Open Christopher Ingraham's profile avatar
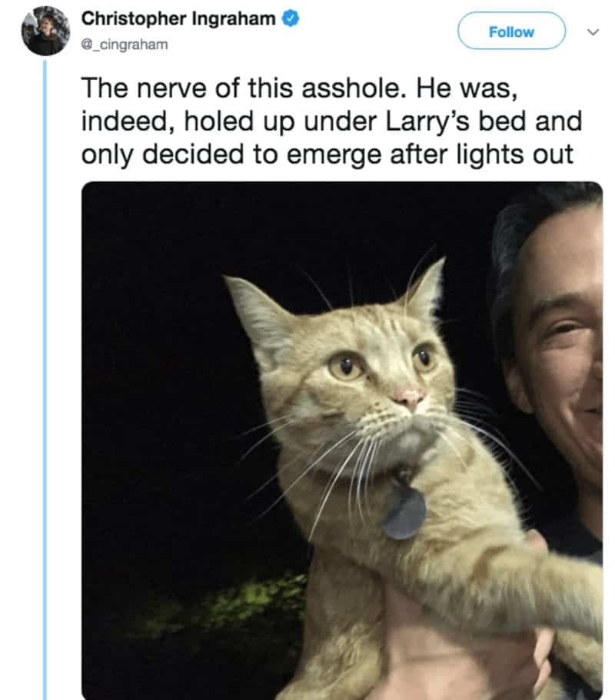 45,32
